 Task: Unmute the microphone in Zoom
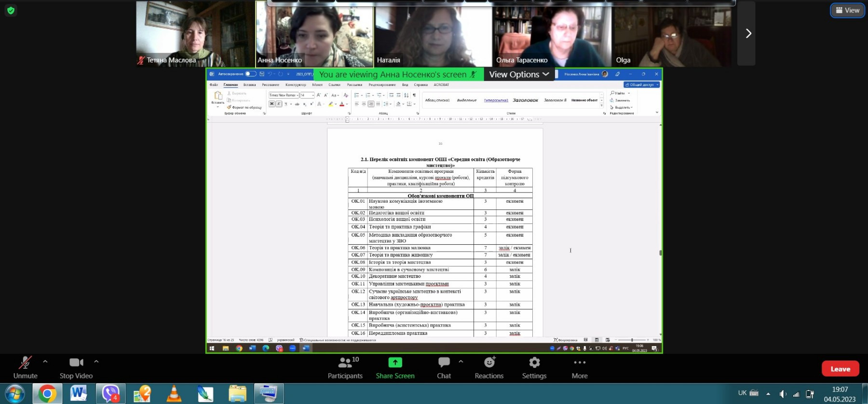[x=25, y=368]
